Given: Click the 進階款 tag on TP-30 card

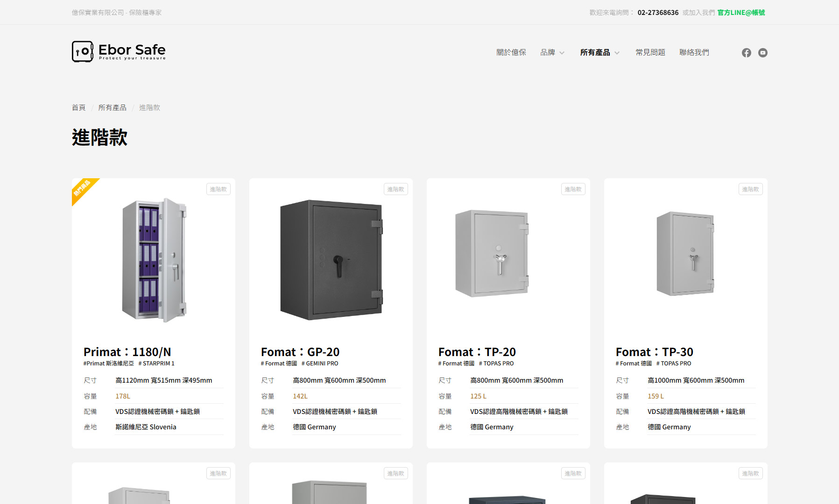Looking at the screenshot, I should coord(750,189).
